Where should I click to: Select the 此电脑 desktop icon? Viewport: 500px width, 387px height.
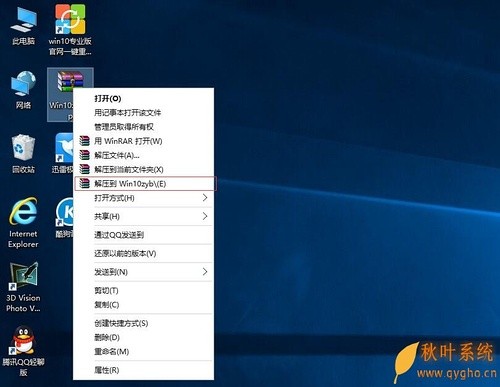(x=23, y=20)
